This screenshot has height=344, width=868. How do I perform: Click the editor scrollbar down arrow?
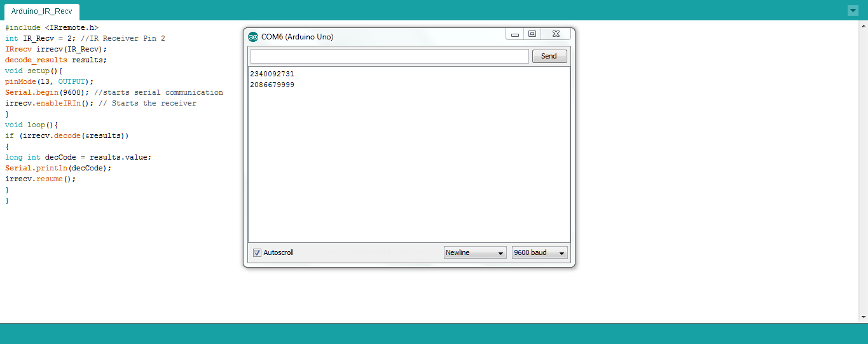pyautogui.click(x=863, y=317)
